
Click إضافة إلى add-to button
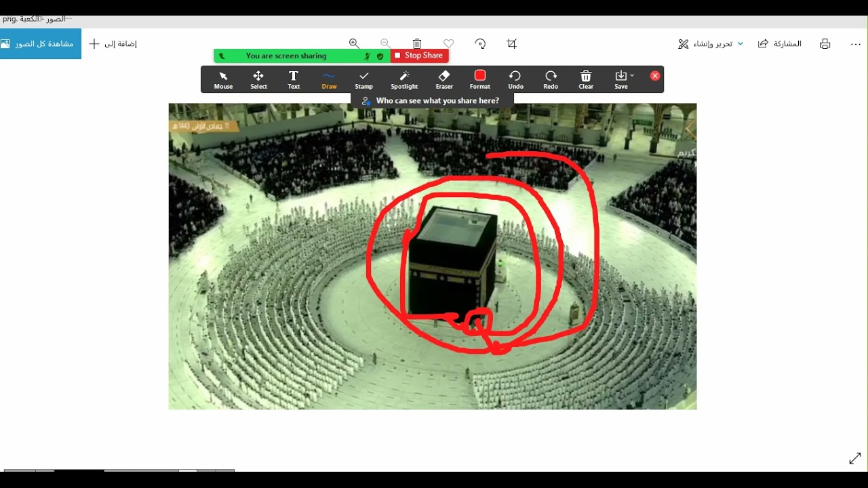[x=113, y=43]
